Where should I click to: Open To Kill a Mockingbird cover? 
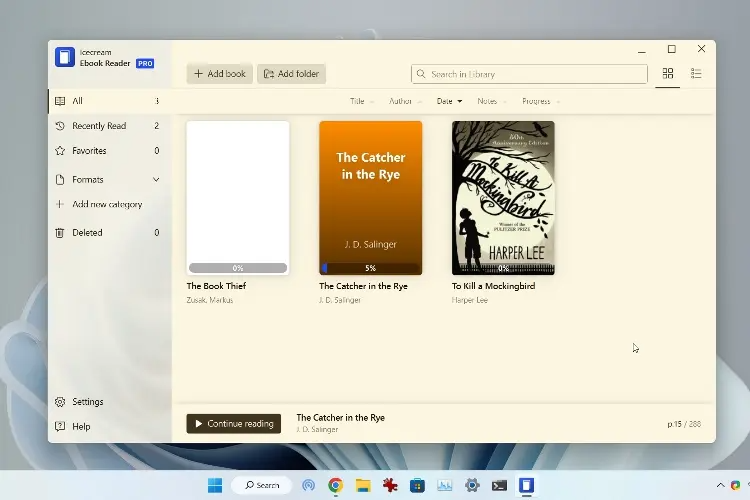pyautogui.click(x=503, y=198)
